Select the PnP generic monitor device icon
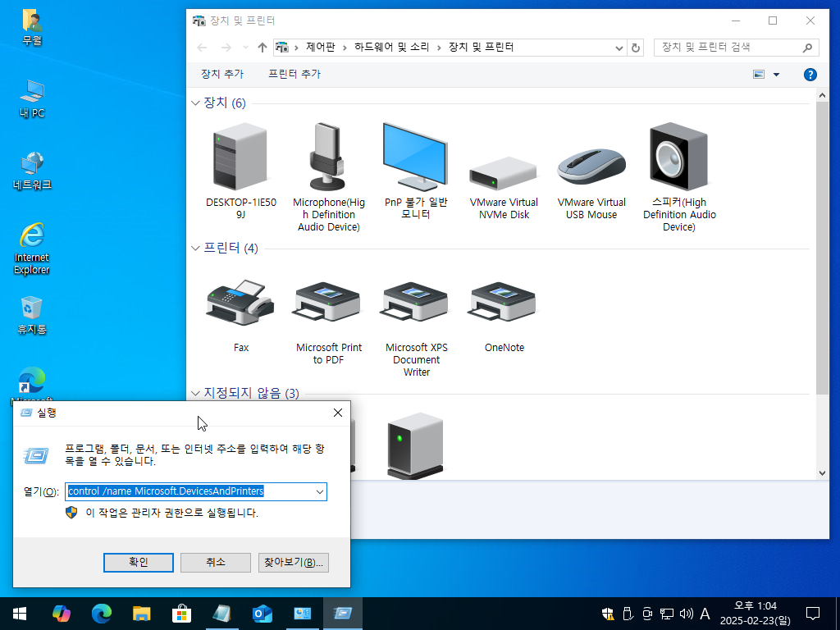Screen dimensions: 840x630 pyautogui.click(x=416, y=171)
